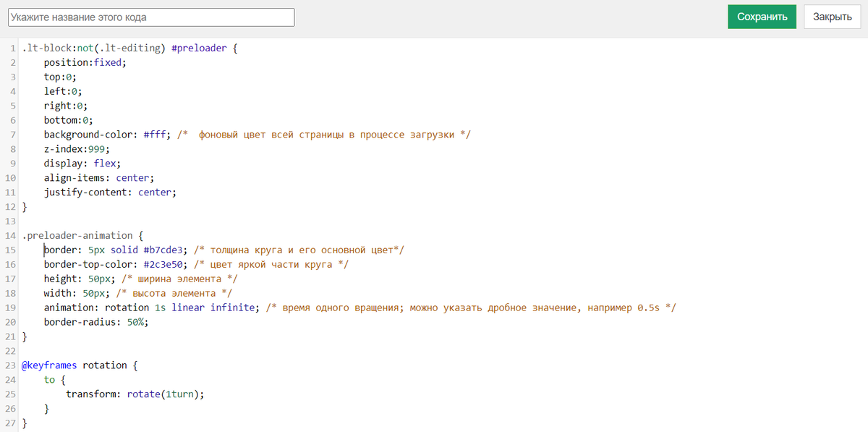Click the '#2c3e50' border-top-color value
Screen dimensions: 868x432
click(x=163, y=264)
